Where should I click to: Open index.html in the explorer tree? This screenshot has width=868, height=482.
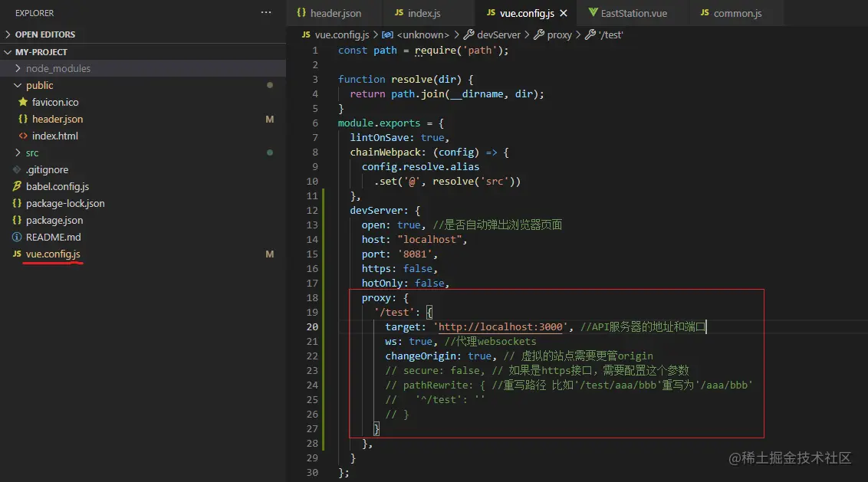54,136
